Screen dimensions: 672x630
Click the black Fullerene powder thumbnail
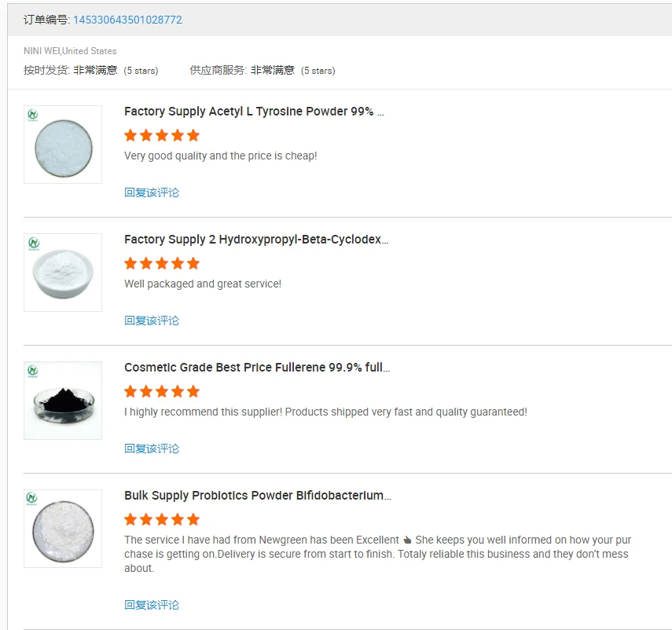point(63,401)
